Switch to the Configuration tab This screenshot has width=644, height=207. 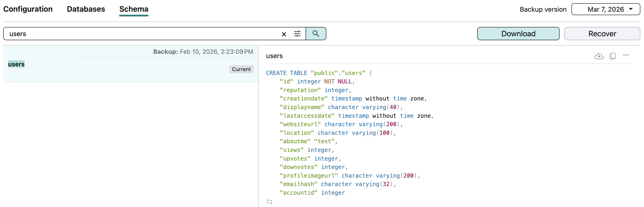(x=28, y=9)
